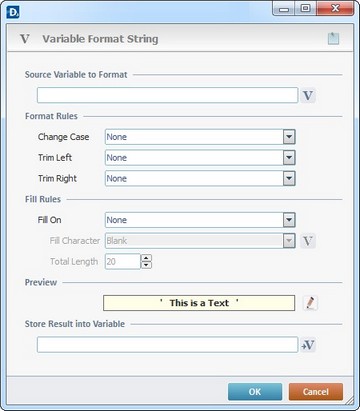Increase Total Length with up arrow
Image resolution: width=360 pixels, height=411 pixels.
(146, 258)
